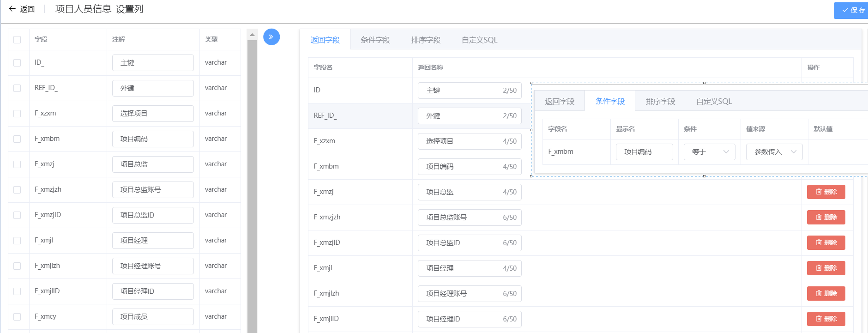Edit the 主键 annotation field for ID_
The image size is (868, 333).
153,63
